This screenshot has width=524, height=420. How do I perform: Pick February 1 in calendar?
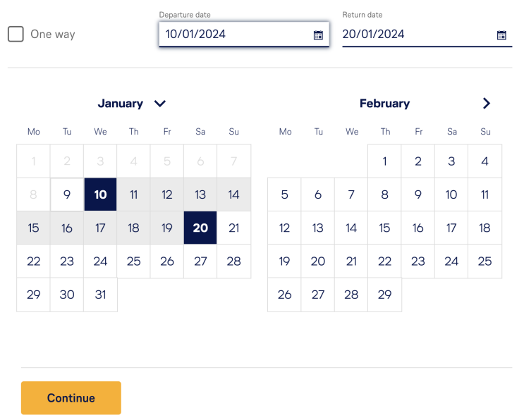(384, 161)
